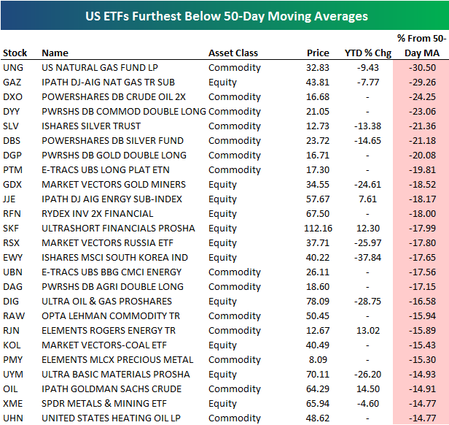The height and width of the screenshot is (425, 449).
Task: Click the Asset Class column header
Action: [233, 53]
